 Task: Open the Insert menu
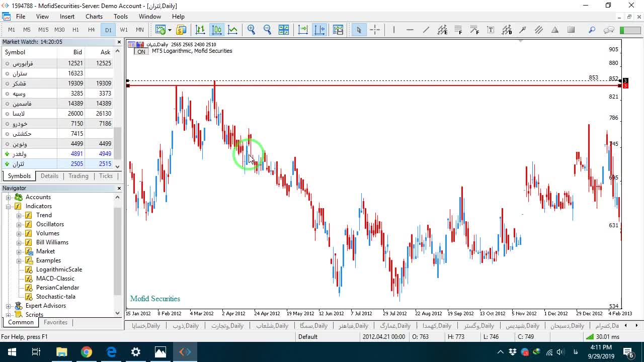(67, 17)
